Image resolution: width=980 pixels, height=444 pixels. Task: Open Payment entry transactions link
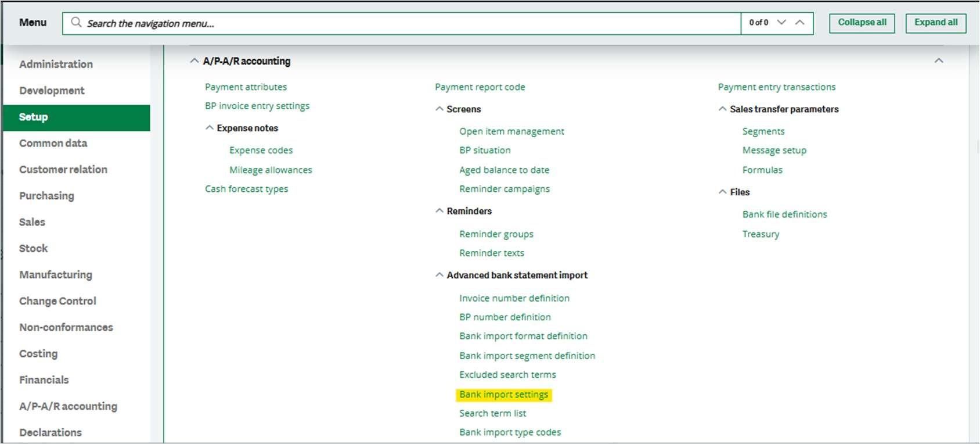pyautogui.click(x=776, y=87)
